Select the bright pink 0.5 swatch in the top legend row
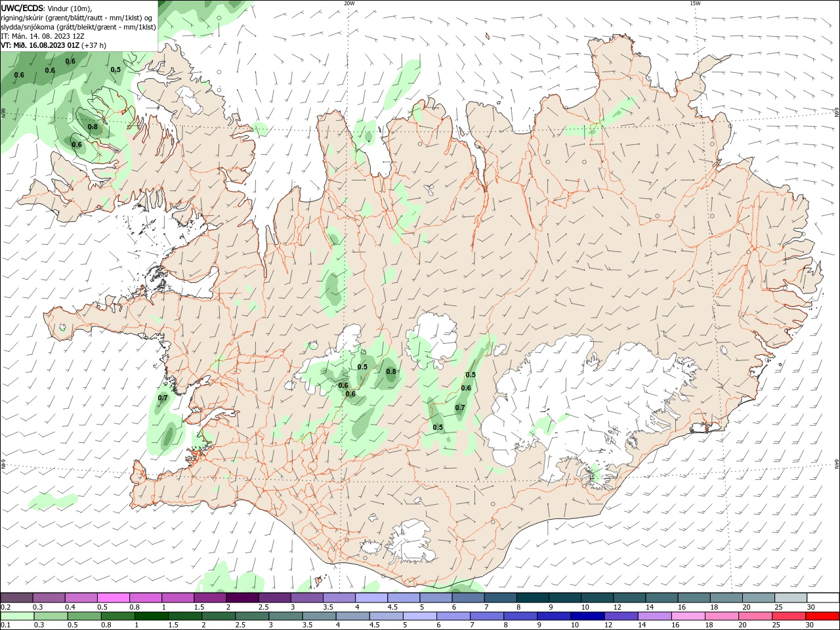Screen dimensions: 840x630 (113, 598)
